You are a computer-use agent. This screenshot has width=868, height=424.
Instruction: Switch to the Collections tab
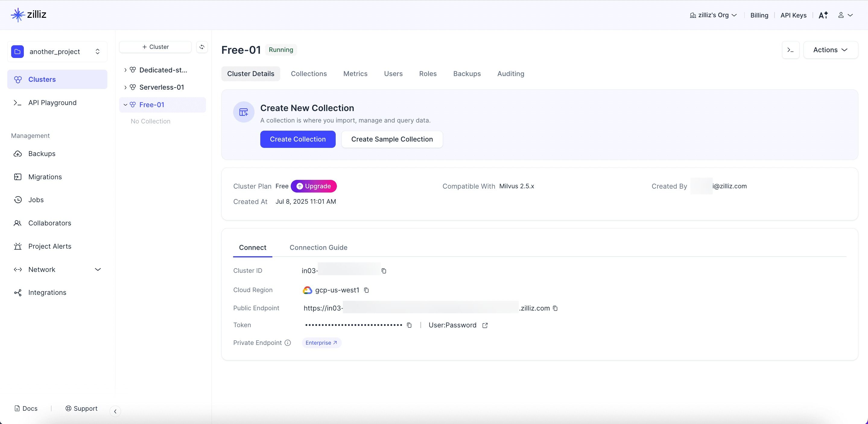[x=309, y=73]
